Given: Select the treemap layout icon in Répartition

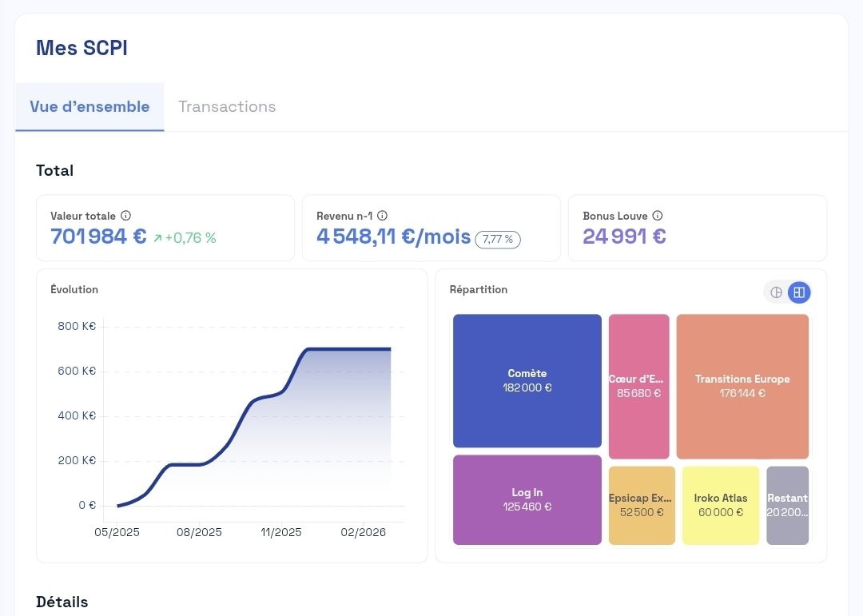Looking at the screenshot, I should [797, 292].
